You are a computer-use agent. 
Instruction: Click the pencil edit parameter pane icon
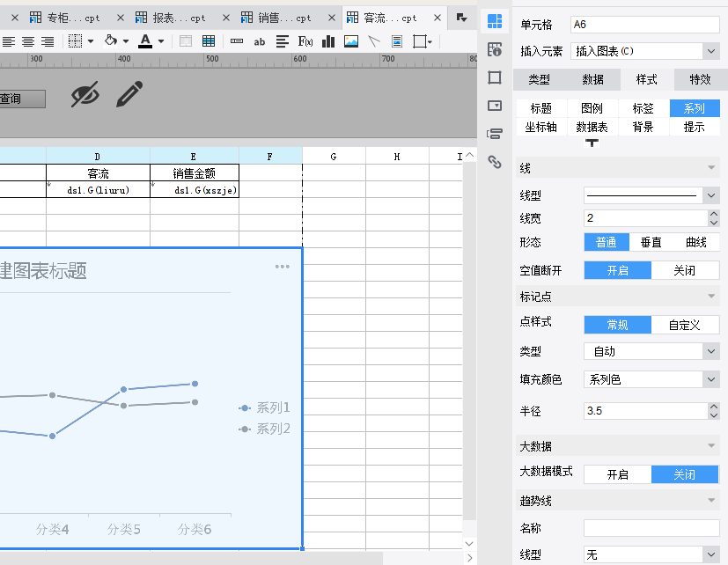click(x=129, y=94)
